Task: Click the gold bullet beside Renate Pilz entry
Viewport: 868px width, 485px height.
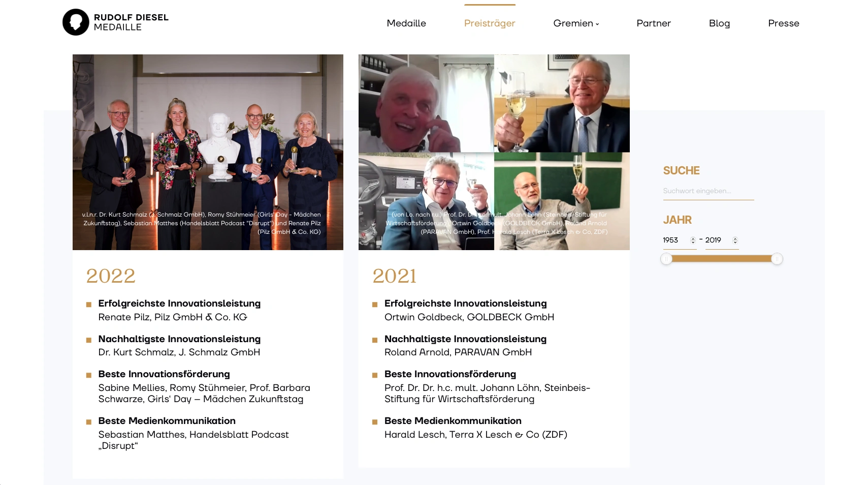Action: pos(89,305)
